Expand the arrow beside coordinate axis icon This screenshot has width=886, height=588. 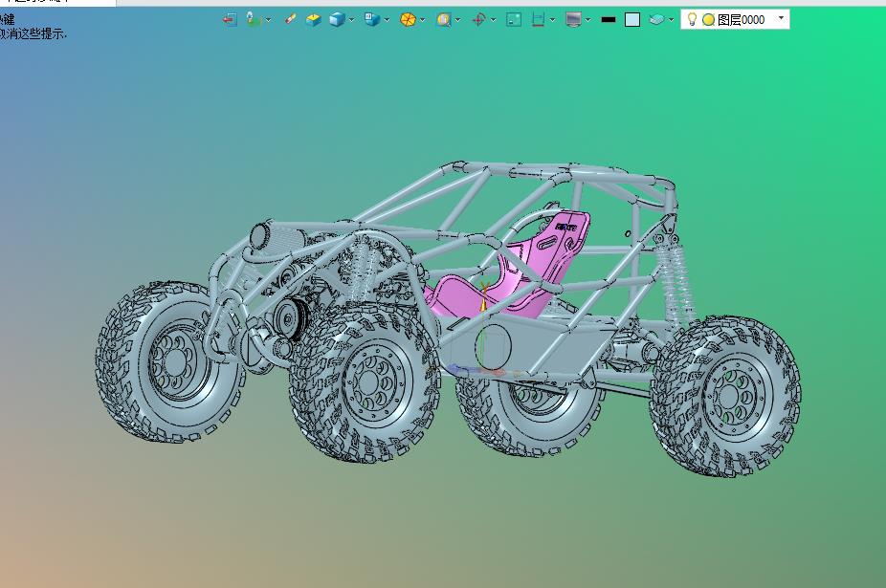click(268, 19)
